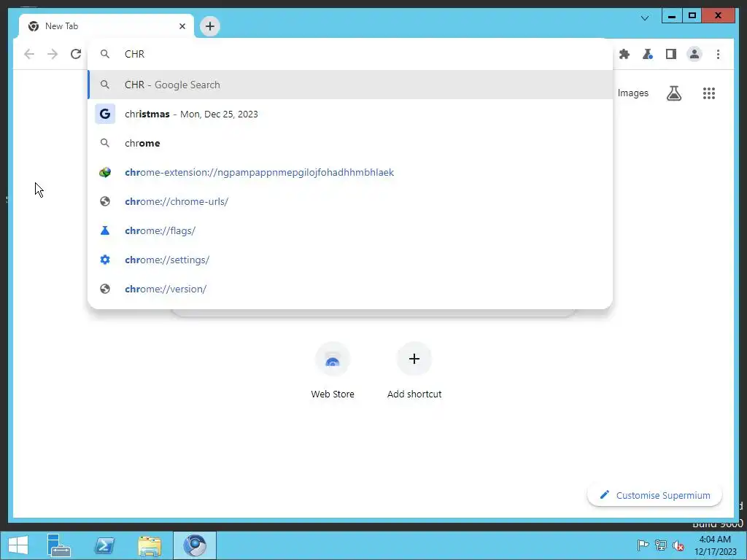The height and width of the screenshot is (560, 747).
Task: Click the flask icon beside chrome://flags/
Action: point(105,230)
